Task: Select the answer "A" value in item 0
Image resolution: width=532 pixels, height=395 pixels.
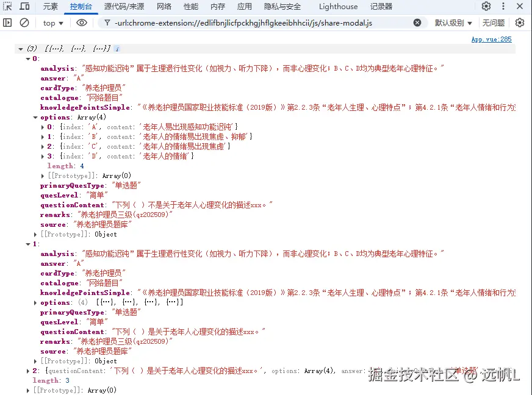Action: (x=78, y=78)
